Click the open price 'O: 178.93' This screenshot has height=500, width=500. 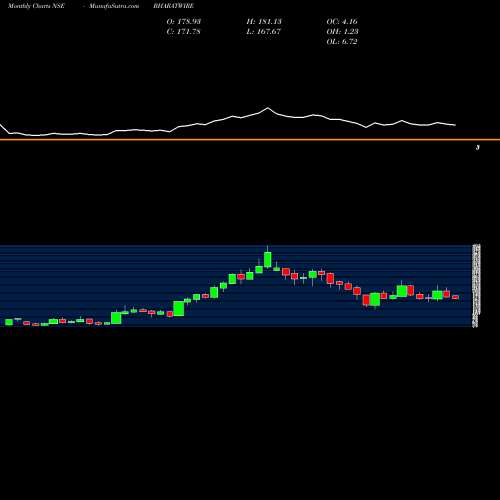(x=184, y=22)
